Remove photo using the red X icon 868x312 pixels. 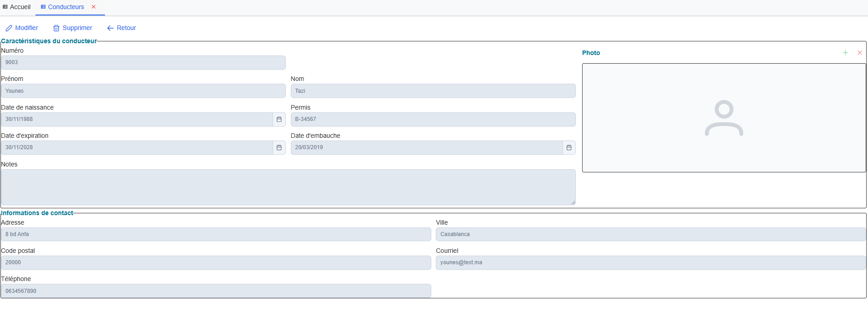point(859,53)
